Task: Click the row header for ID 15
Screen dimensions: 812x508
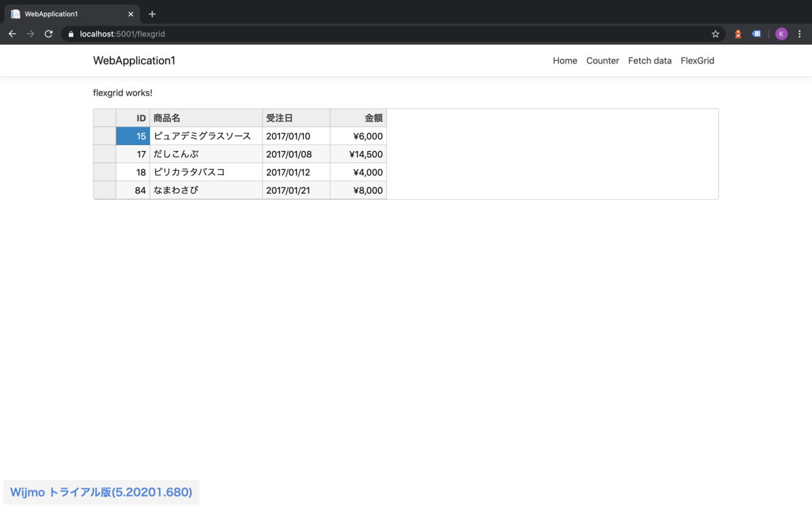Action: [105, 136]
